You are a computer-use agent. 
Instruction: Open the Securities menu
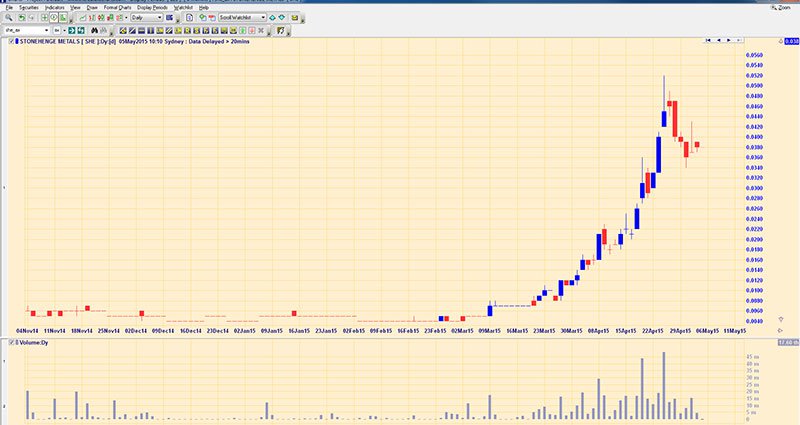[29, 8]
